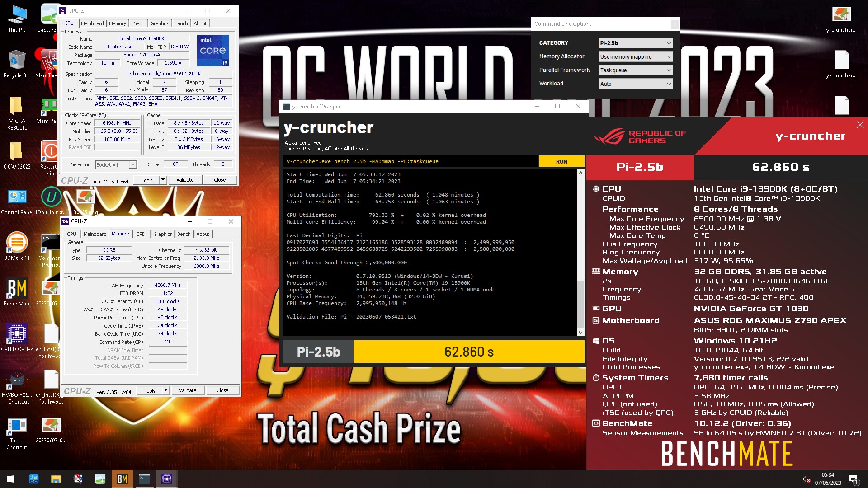Open File Explorer from the taskbar
The height and width of the screenshot is (488, 868).
[x=56, y=479]
